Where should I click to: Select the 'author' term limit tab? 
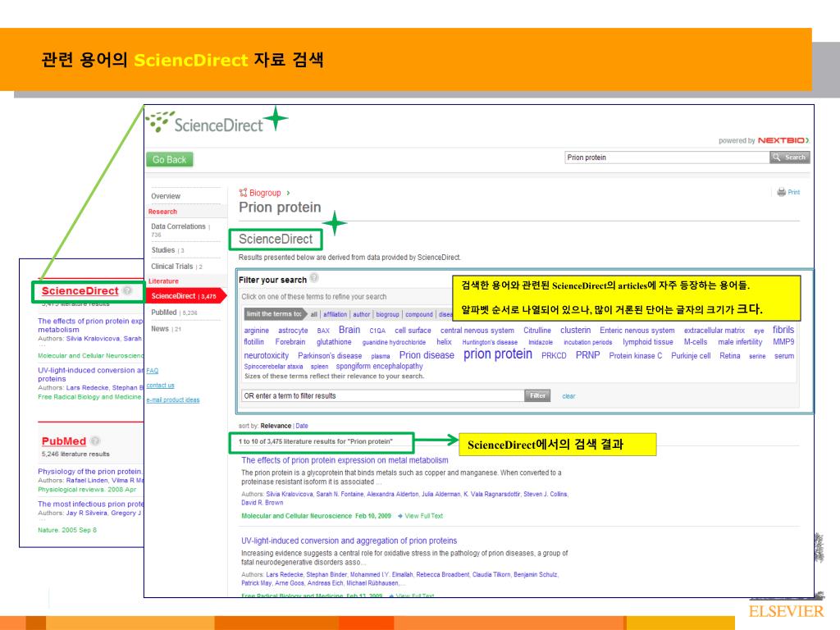pyautogui.click(x=362, y=314)
